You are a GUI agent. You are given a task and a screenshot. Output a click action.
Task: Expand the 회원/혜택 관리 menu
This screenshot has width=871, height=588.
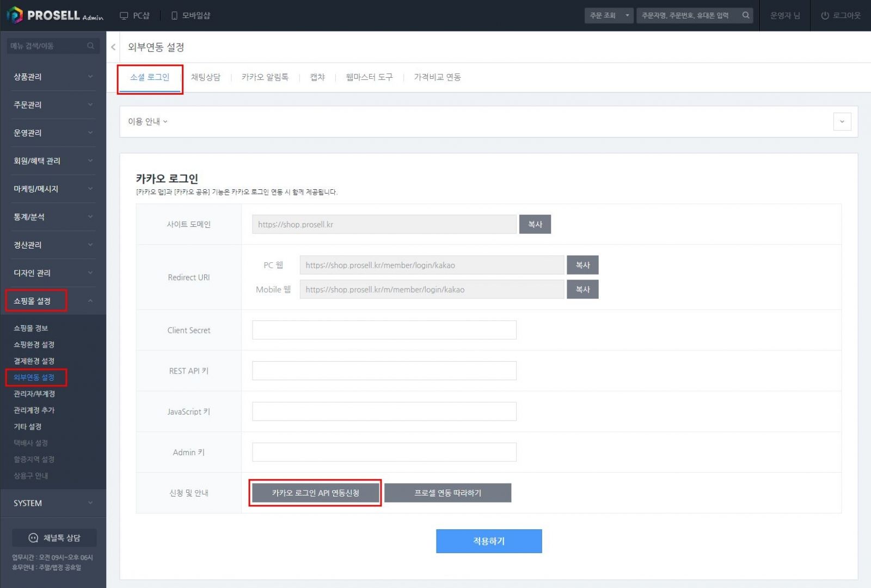(x=53, y=160)
